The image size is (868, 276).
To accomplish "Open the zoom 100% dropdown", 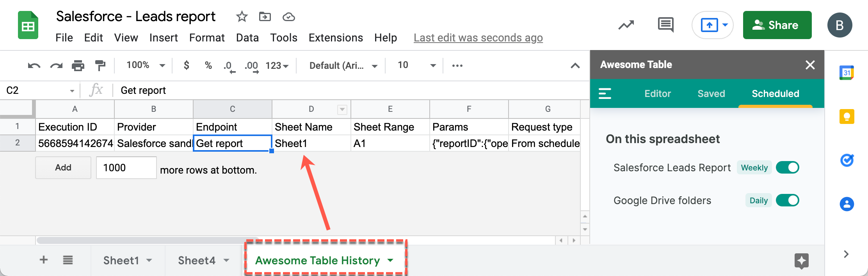I will tap(146, 65).
